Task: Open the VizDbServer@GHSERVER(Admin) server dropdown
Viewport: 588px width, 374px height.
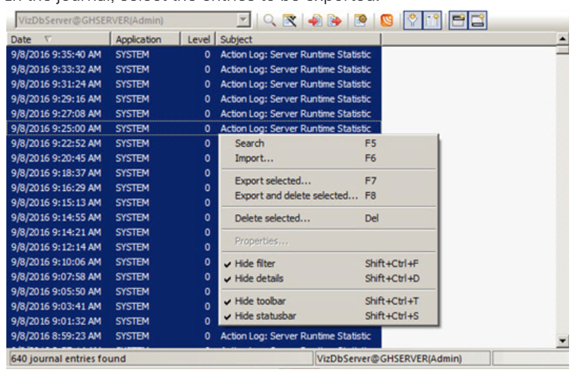Action: (243, 20)
